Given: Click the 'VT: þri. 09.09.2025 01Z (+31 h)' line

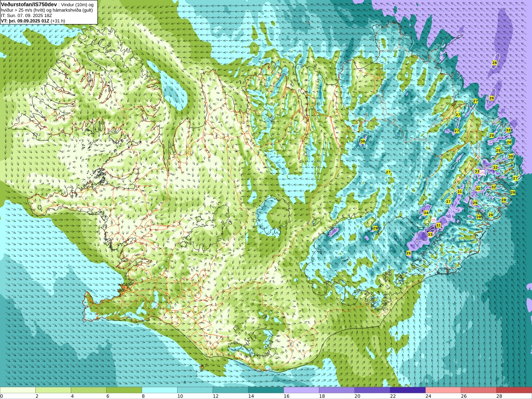Looking at the screenshot, I should (33, 20).
